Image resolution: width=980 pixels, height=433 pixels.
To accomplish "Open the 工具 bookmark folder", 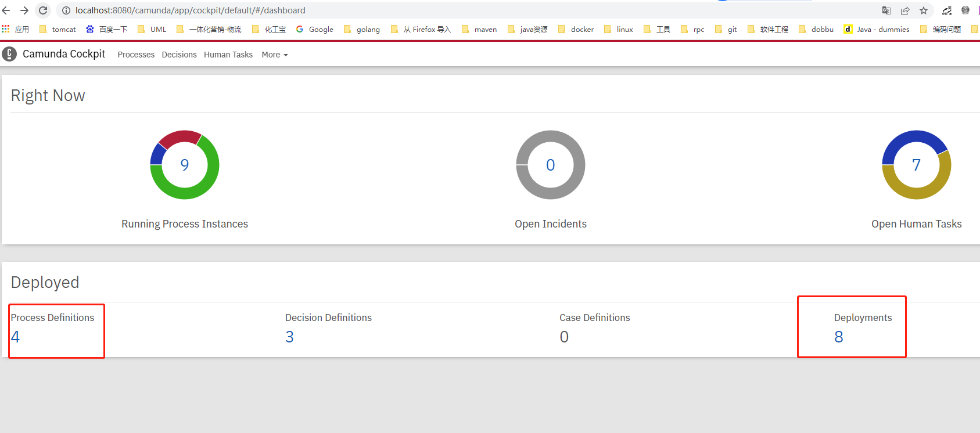I will [x=656, y=29].
